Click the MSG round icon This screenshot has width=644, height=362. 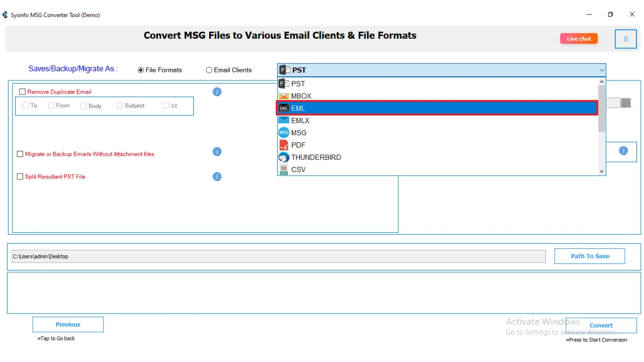coord(284,133)
